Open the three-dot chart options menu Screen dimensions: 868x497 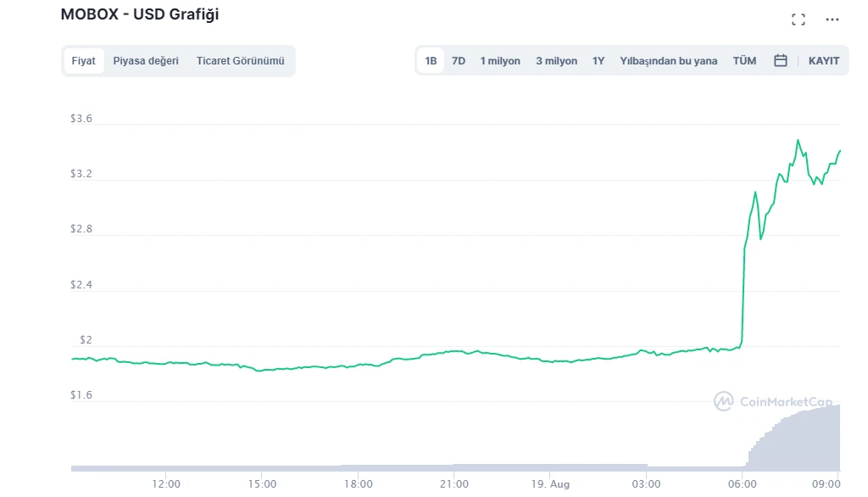coord(832,19)
